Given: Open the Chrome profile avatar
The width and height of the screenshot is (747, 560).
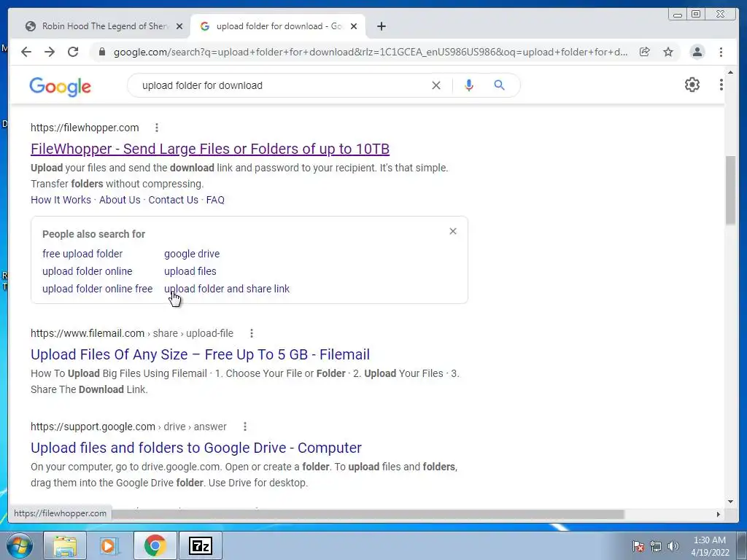Looking at the screenshot, I should 697,52.
